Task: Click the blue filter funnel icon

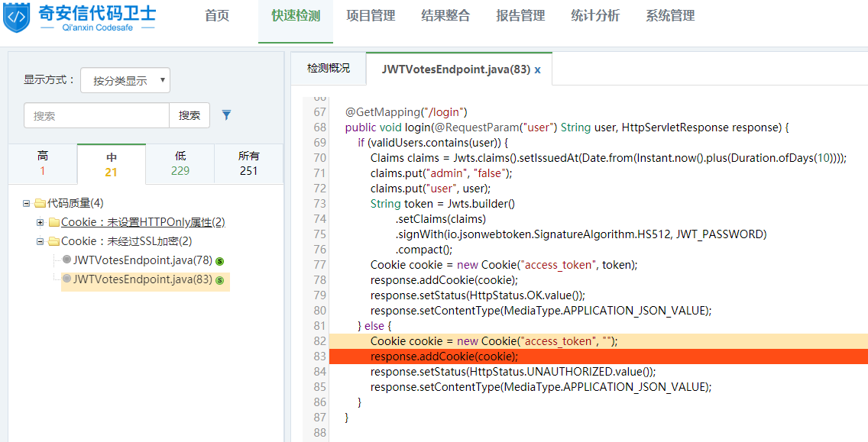Action: click(226, 115)
